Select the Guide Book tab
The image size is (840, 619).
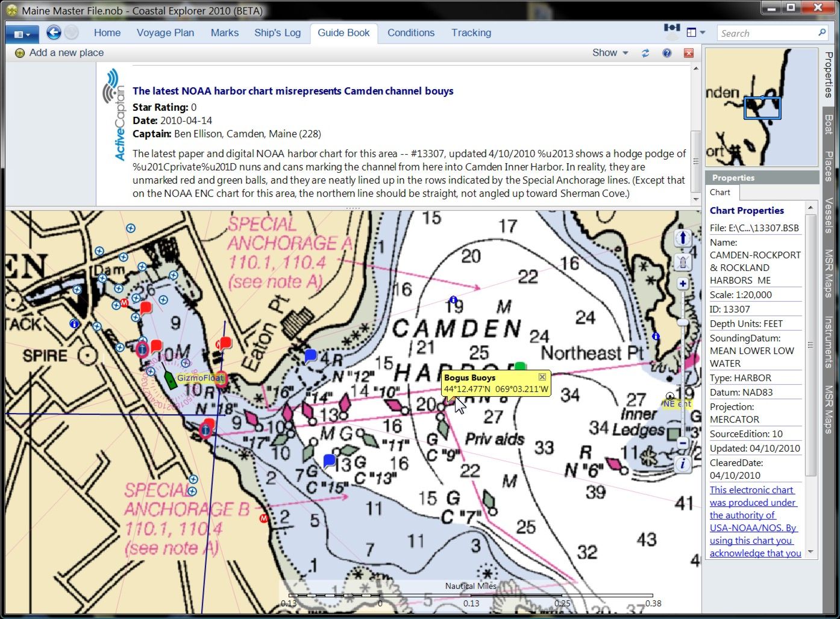point(343,33)
